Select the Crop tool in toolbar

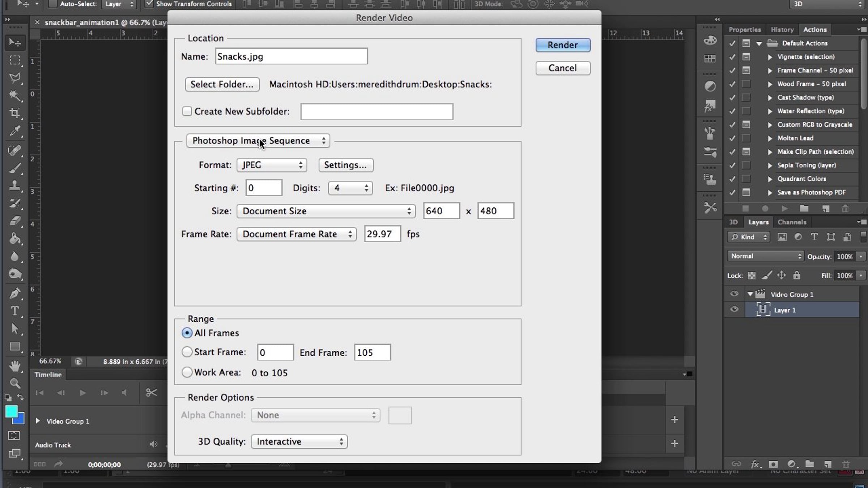pyautogui.click(x=14, y=113)
